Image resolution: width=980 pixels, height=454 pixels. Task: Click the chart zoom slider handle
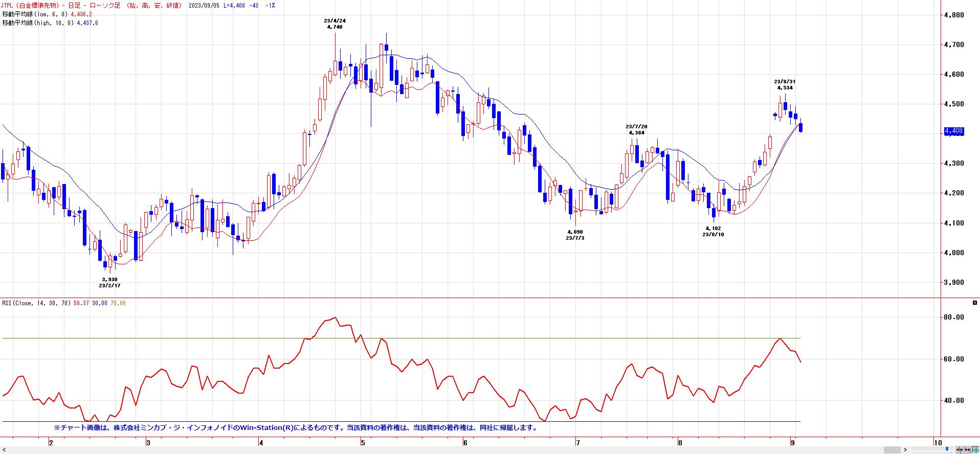point(947,450)
